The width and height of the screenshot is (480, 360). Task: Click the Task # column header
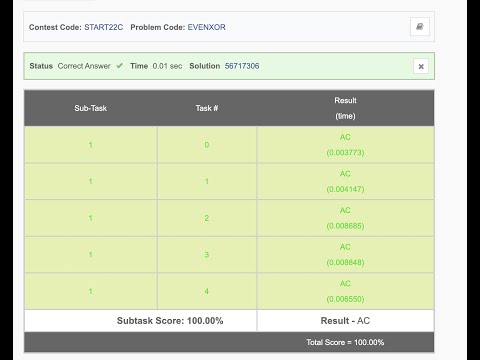tap(207, 108)
